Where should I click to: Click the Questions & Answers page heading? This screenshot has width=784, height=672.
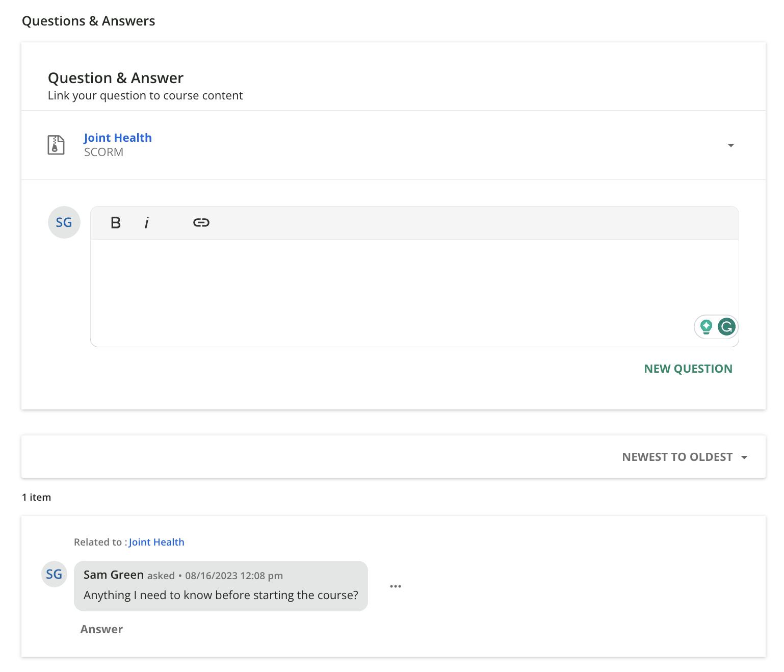88,21
